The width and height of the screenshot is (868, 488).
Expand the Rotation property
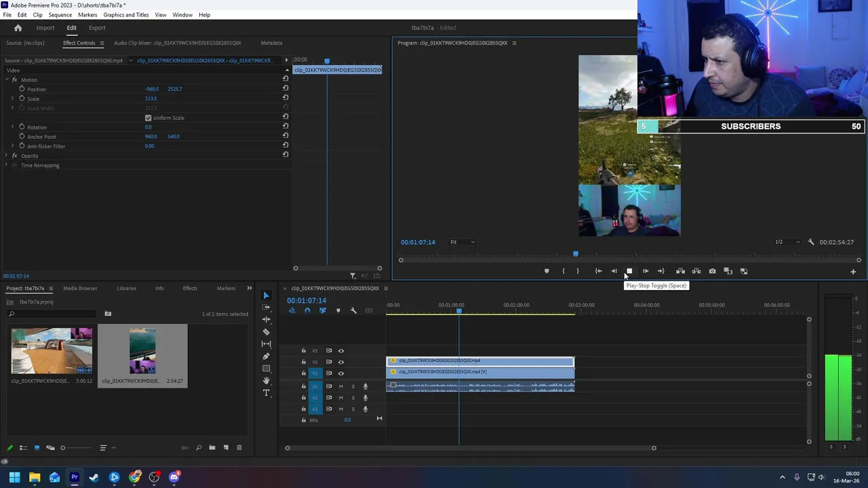tap(12, 127)
